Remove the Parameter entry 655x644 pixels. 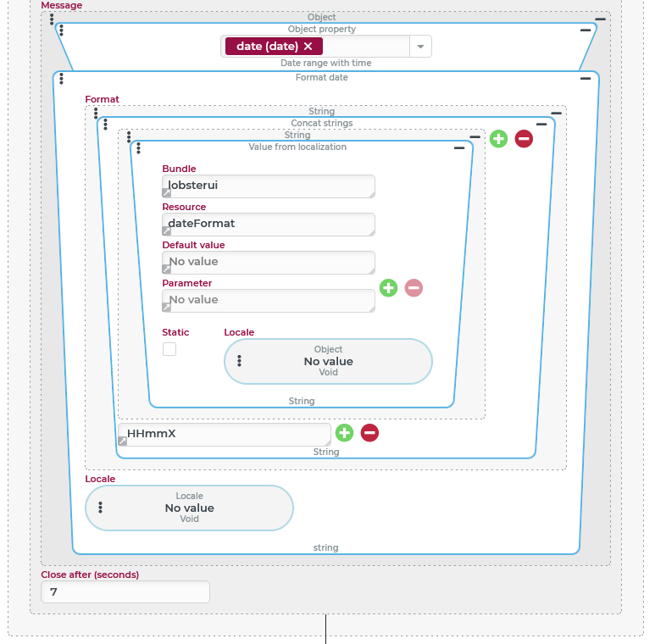click(x=414, y=287)
